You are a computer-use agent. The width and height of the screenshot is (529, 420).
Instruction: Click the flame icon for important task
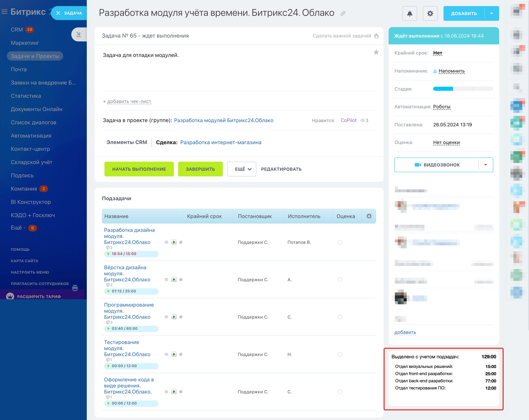376,36
